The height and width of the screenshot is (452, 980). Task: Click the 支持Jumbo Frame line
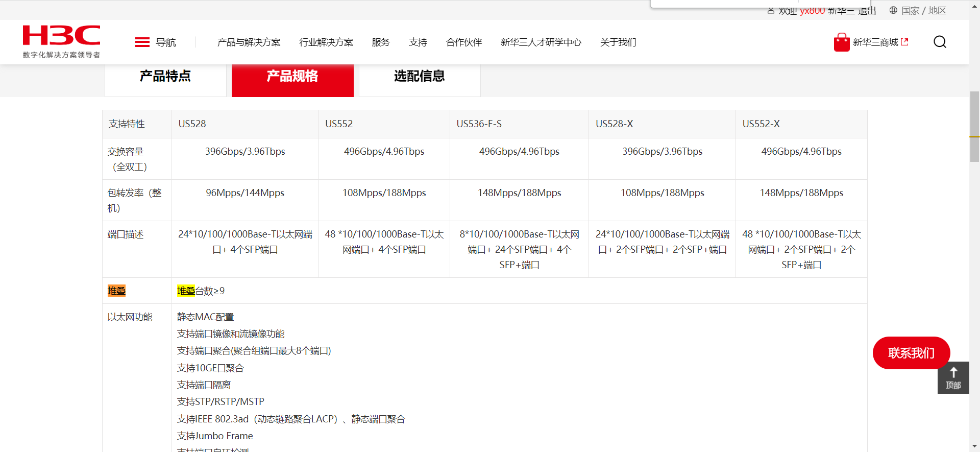(x=215, y=436)
